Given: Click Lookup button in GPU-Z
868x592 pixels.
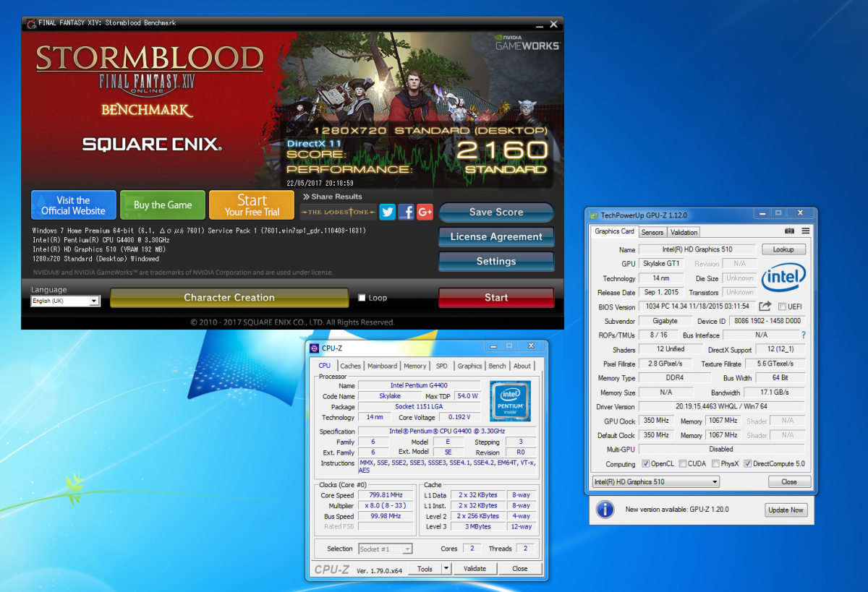Looking at the screenshot, I should click(x=783, y=249).
